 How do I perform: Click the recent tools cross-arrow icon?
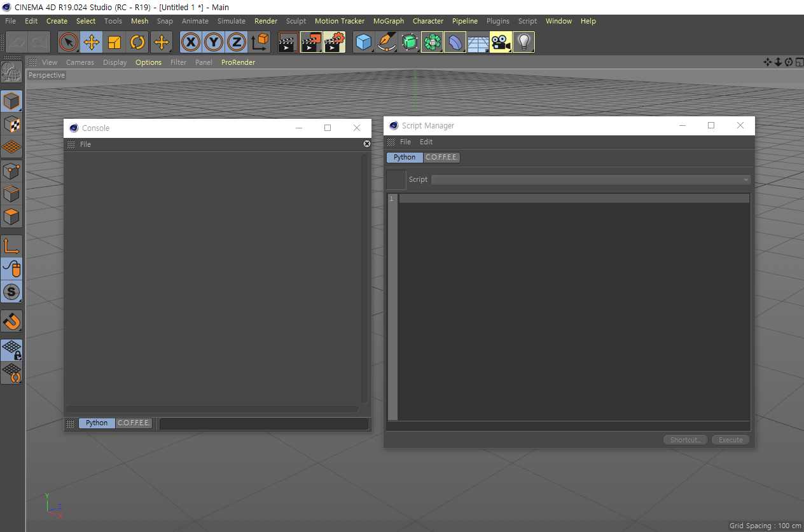[x=162, y=43]
